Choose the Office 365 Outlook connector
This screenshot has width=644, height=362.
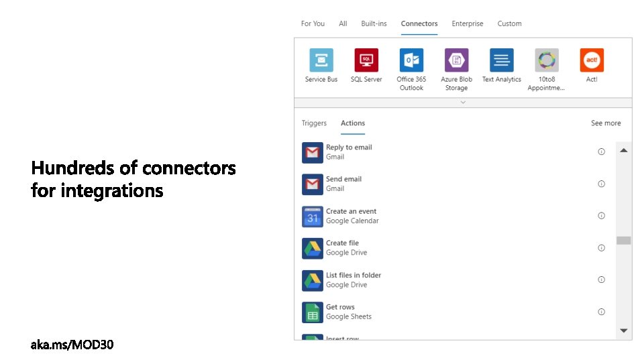[x=411, y=60]
